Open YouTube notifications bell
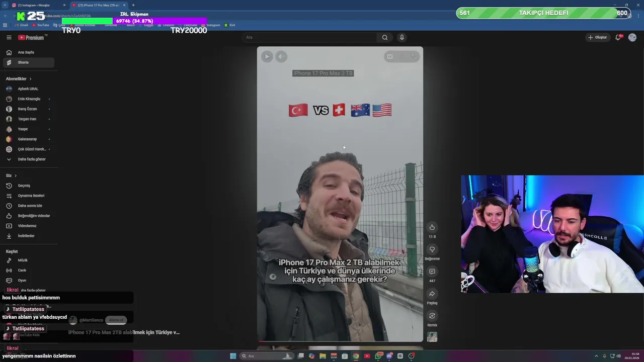This screenshot has width=644, height=362. 618,37
